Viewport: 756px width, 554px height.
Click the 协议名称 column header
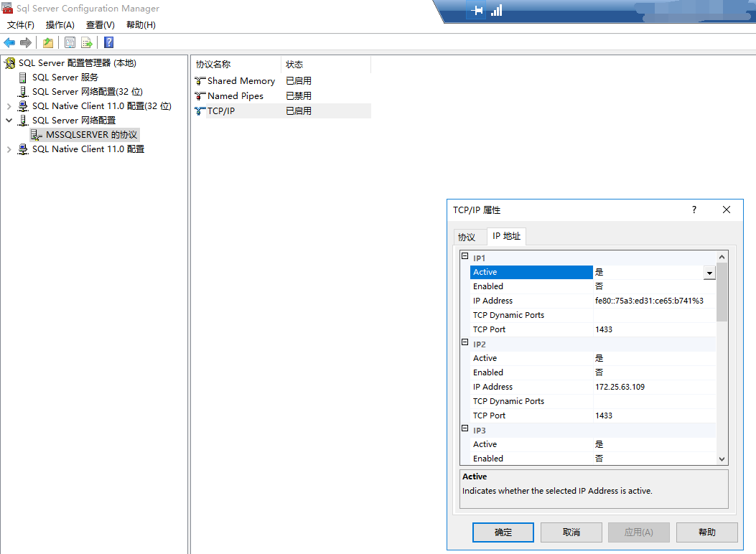click(236, 65)
